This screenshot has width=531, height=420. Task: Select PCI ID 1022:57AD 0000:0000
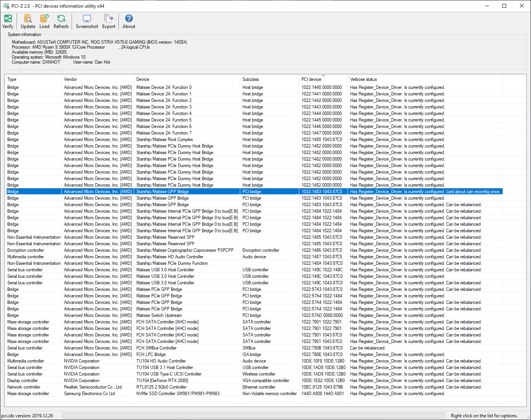[x=322, y=315]
